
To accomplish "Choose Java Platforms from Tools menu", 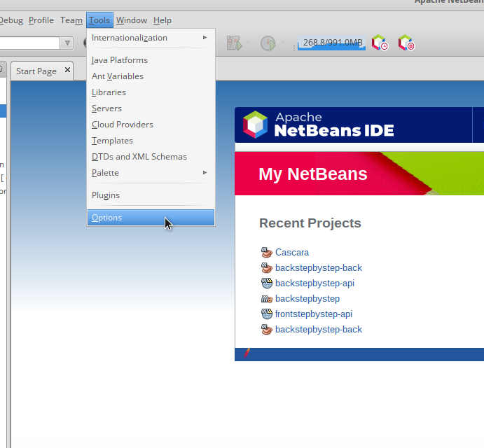I will point(151,60).
